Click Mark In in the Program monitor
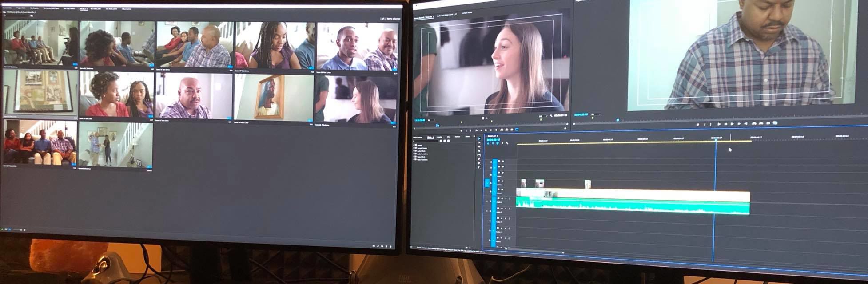This screenshot has width=868, height=284. (x=705, y=125)
